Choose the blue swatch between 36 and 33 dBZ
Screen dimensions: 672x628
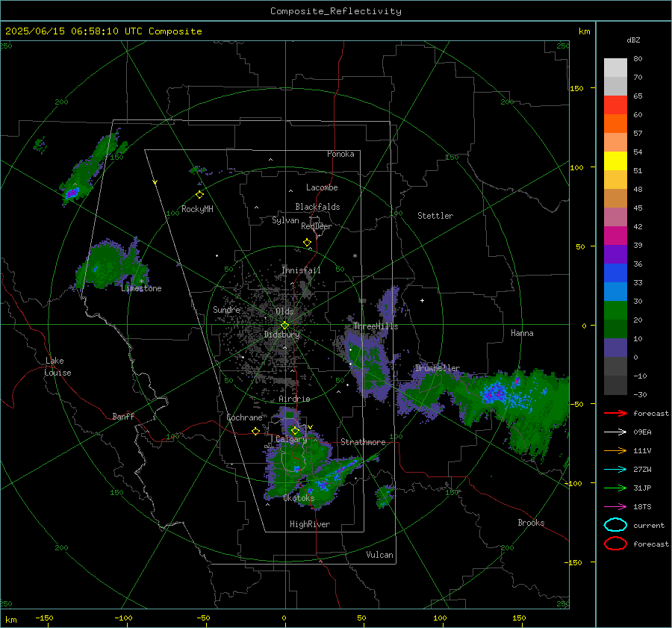[x=615, y=273]
